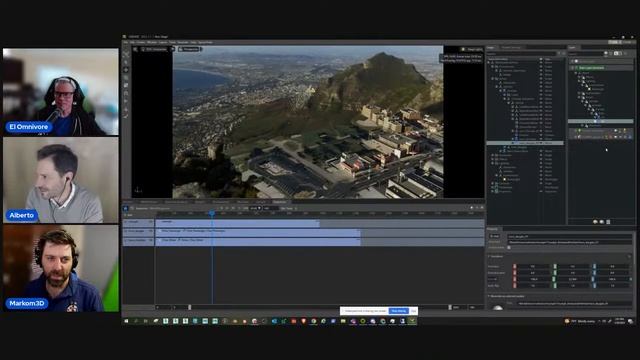Open the Window menu
The height and width of the screenshot is (360, 640).
(152, 42)
